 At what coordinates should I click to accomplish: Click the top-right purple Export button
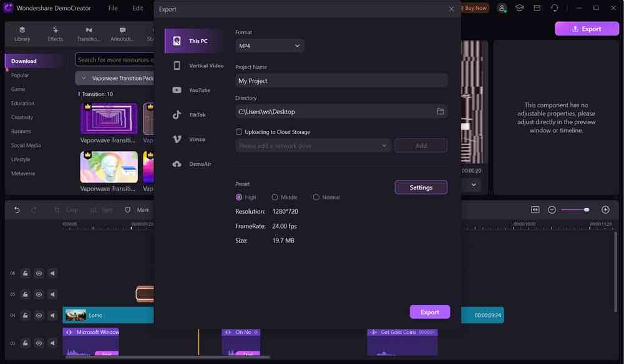click(587, 29)
